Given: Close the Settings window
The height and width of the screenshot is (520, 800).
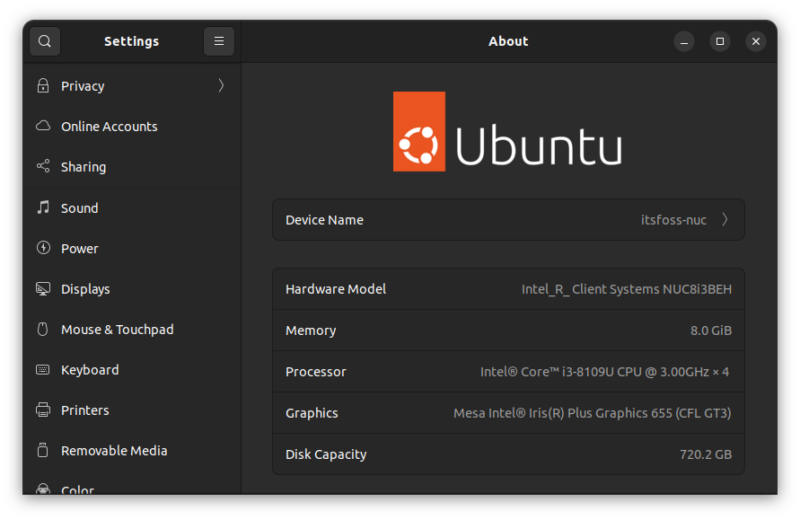Looking at the screenshot, I should pos(756,41).
